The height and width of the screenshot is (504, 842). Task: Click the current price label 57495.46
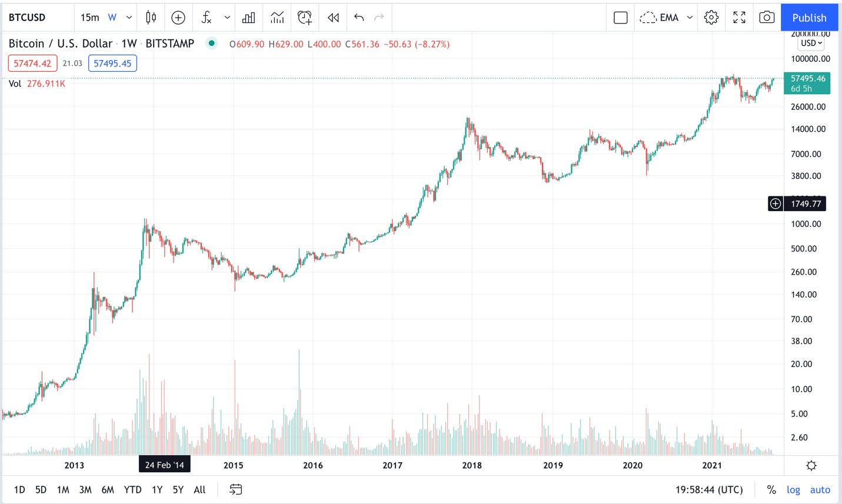pos(807,83)
